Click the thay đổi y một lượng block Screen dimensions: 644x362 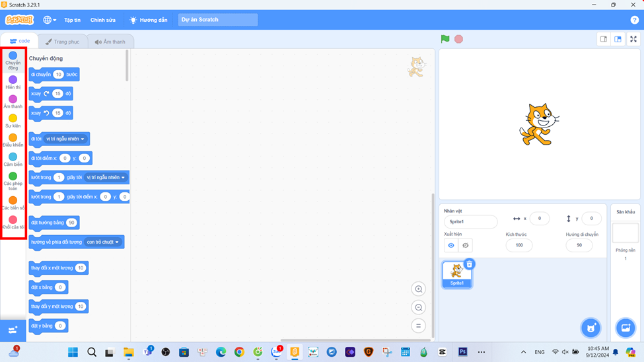pyautogui.click(x=59, y=307)
